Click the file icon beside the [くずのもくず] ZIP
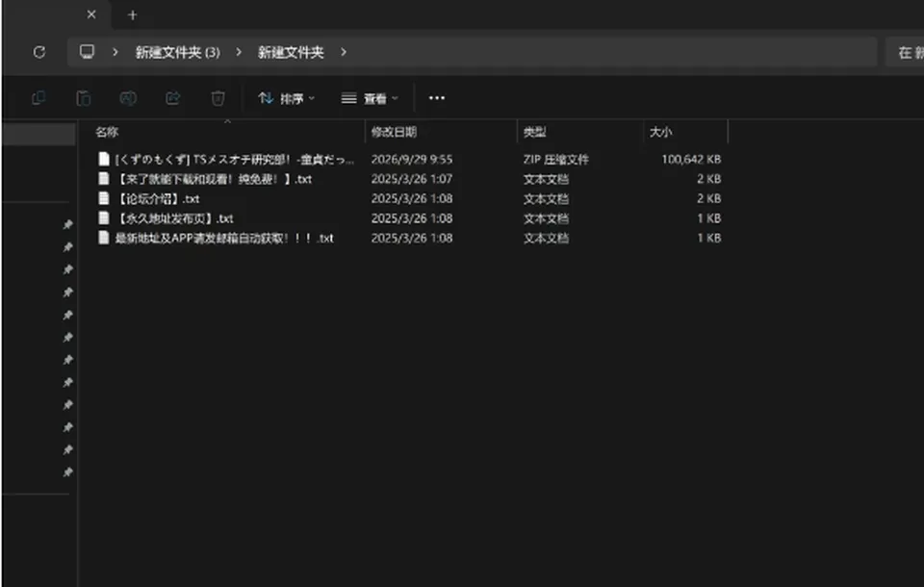 [104, 159]
